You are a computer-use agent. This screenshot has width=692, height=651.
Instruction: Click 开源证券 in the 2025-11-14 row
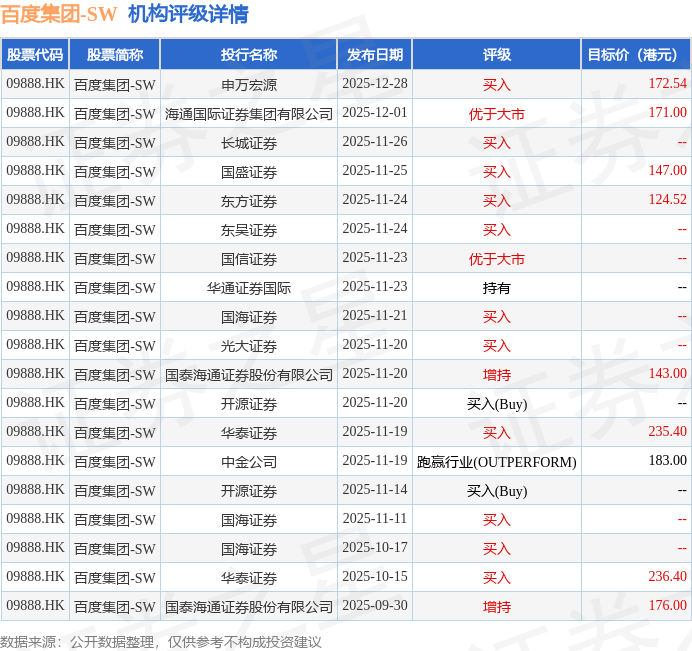pos(249,490)
